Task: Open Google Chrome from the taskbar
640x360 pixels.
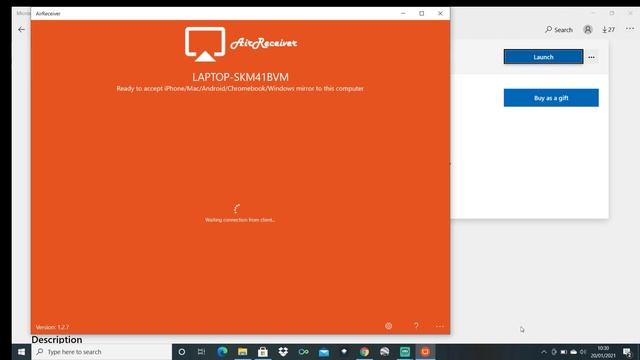Action: pos(364,352)
